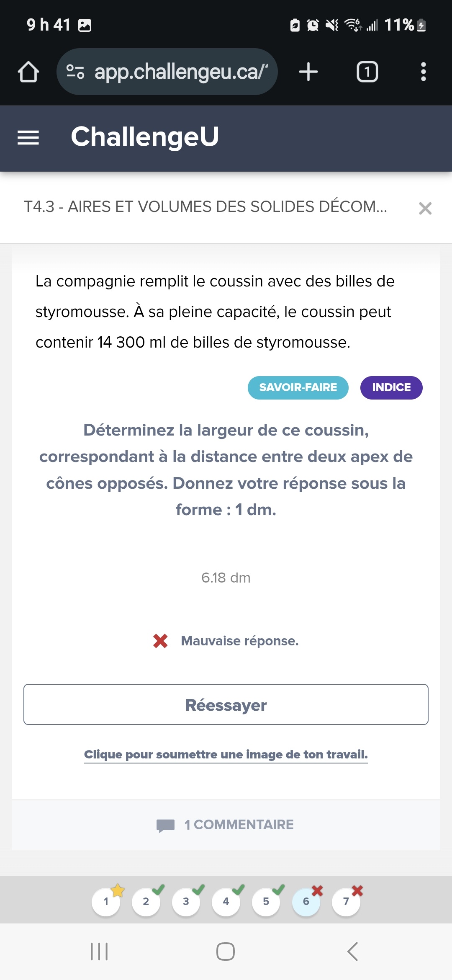Image resolution: width=452 pixels, height=980 pixels.
Task: Tap the browser home icon
Action: coord(28,72)
